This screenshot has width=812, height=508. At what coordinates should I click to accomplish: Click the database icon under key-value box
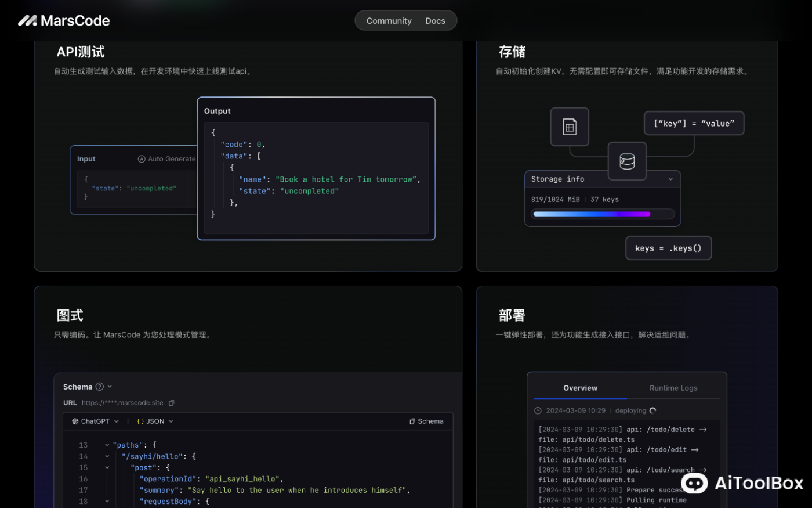coord(628,161)
